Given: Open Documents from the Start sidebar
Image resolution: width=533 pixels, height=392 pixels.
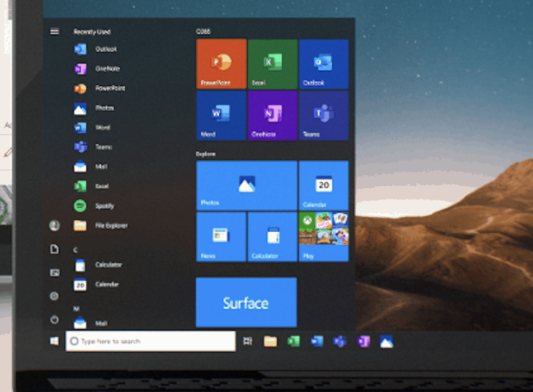Looking at the screenshot, I should (54, 249).
